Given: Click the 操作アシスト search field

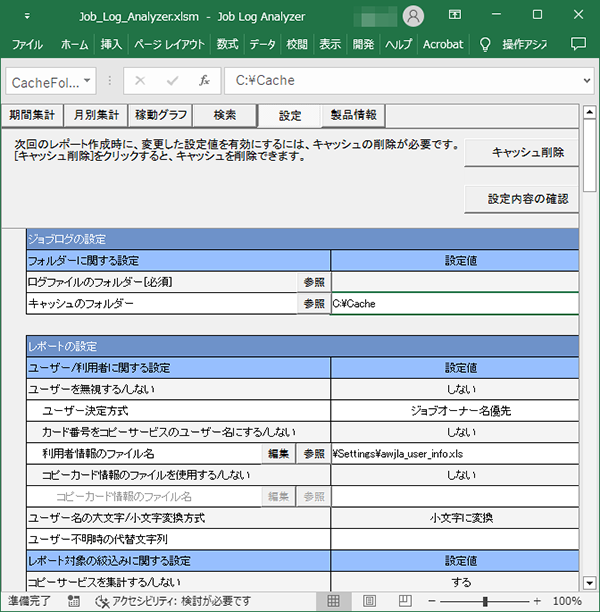Looking at the screenshot, I should pos(525,44).
